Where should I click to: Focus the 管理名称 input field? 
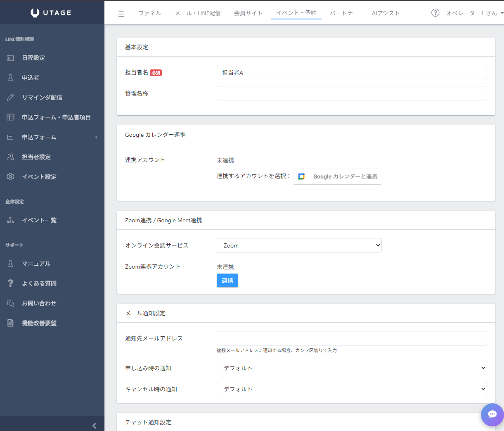tap(352, 93)
